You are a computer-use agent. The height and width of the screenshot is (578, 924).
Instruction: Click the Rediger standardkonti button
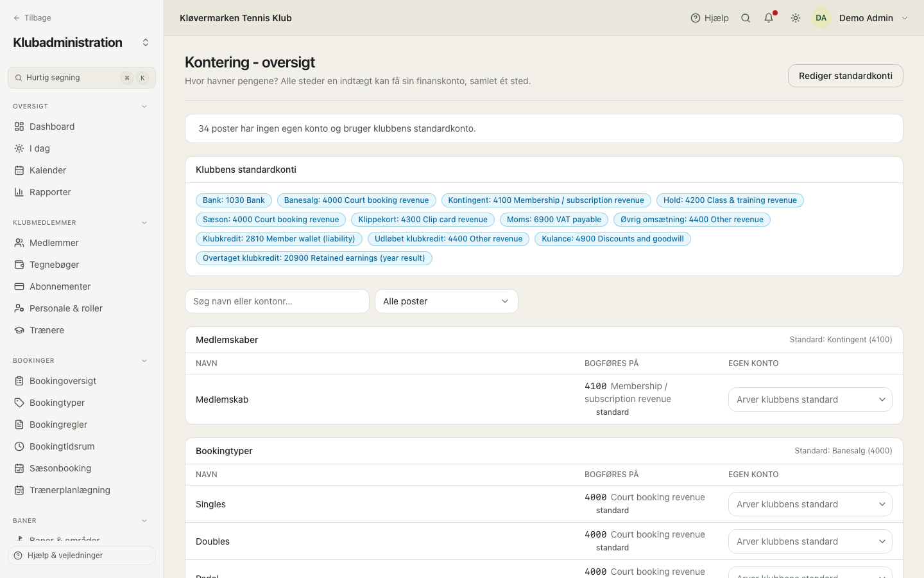[x=846, y=76]
